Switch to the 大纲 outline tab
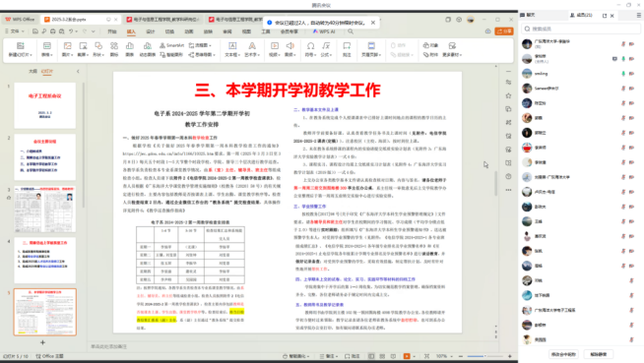Image resolution: width=644 pixels, height=363 pixels. click(32, 71)
